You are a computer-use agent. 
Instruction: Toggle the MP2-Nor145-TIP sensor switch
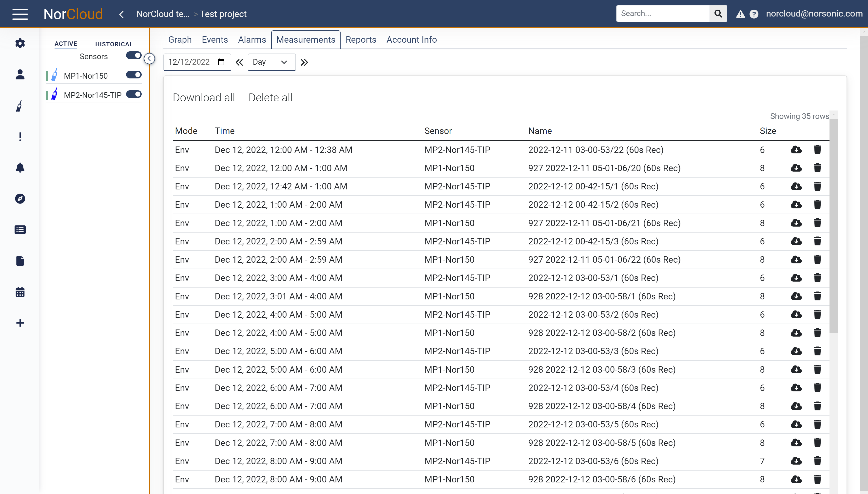(x=134, y=94)
